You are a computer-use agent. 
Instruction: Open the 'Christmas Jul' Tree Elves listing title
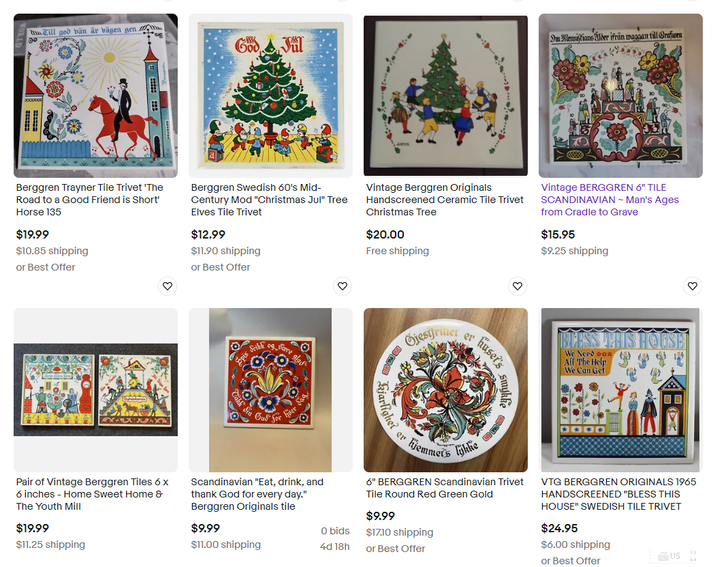coord(269,200)
